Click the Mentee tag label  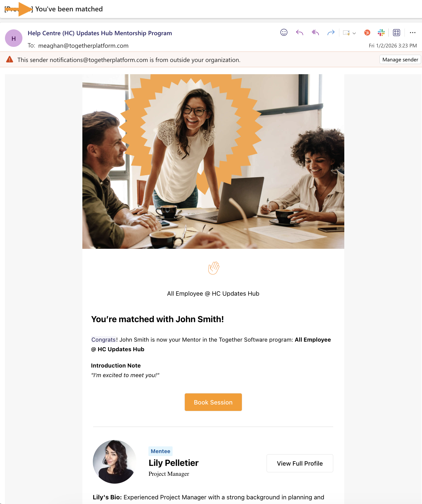160,451
